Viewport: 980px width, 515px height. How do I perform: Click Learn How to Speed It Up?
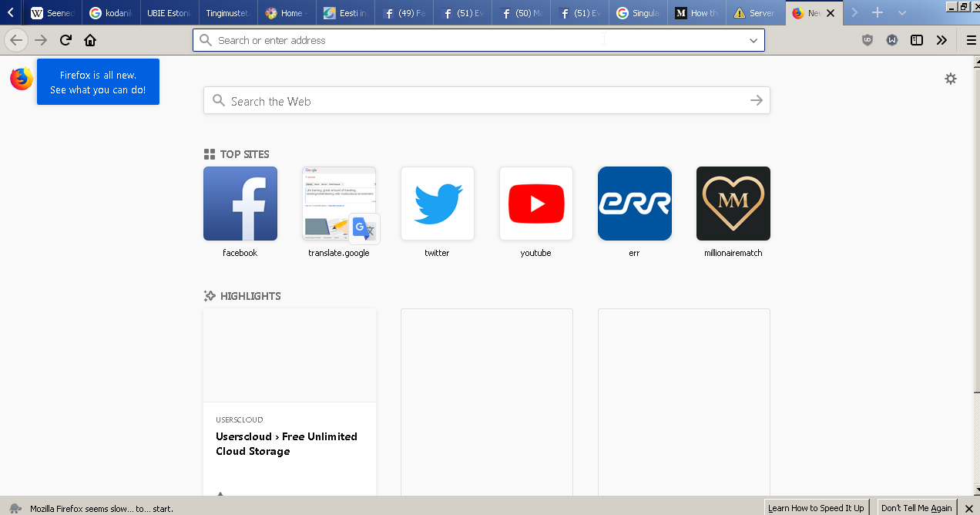tap(816, 508)
